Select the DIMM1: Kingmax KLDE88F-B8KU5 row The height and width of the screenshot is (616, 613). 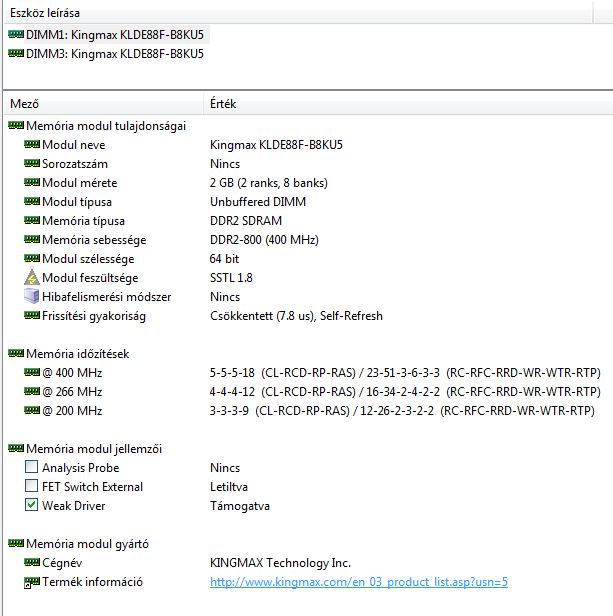pos(115,35)
